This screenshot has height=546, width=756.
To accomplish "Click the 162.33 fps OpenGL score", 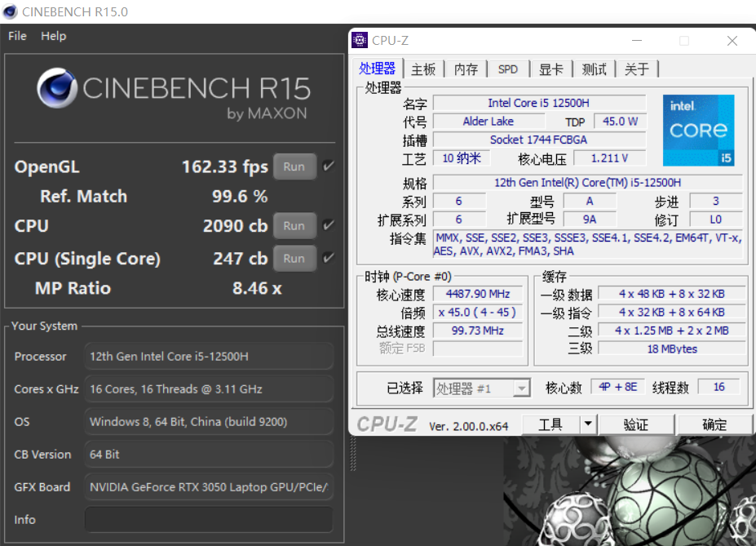I will tap(224, 166).
